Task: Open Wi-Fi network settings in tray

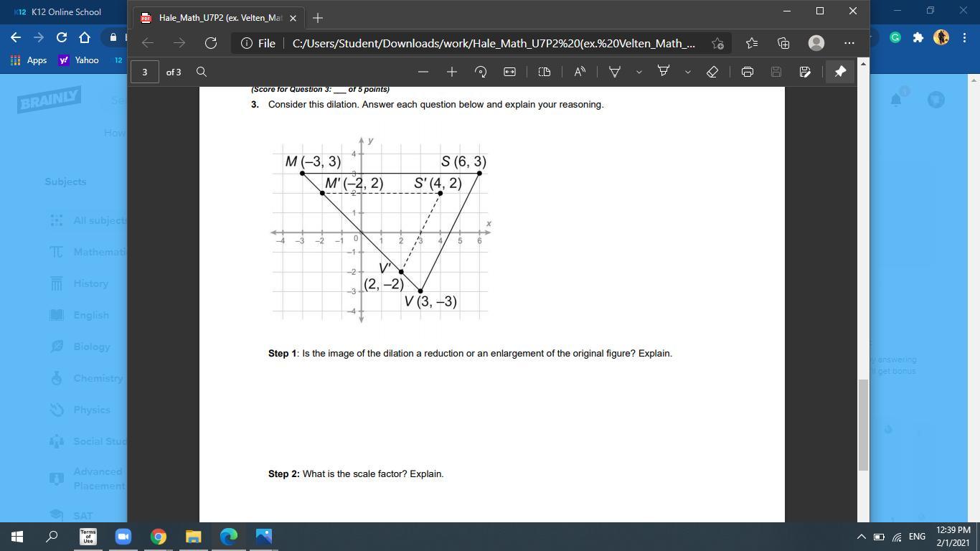Action: pos(897,537)
